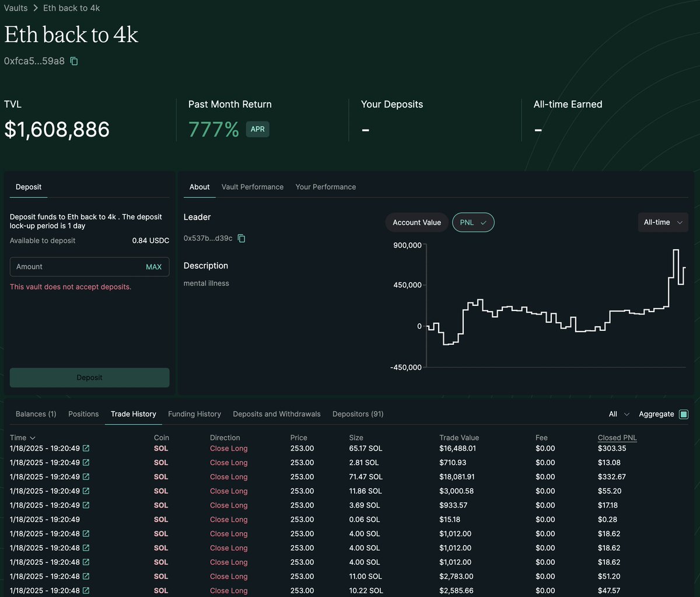
Task: Open explorer link for 3.69 SOL trade
Action: click(x=86, y=505)
